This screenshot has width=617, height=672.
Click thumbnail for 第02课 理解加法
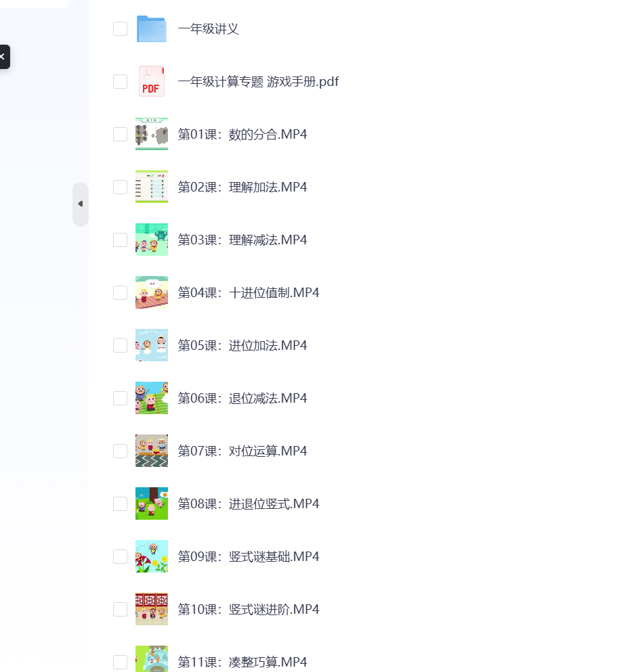151,187
